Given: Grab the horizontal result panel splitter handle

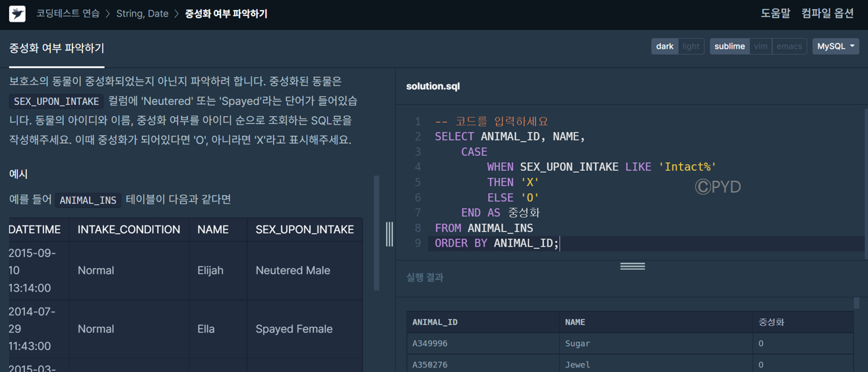Looking at the screenshot, I should [633, 266].
